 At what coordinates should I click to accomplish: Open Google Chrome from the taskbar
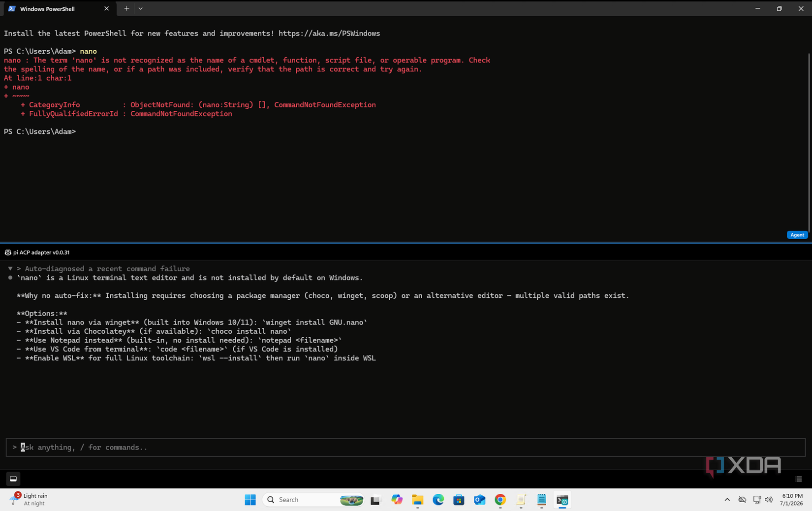500,500
